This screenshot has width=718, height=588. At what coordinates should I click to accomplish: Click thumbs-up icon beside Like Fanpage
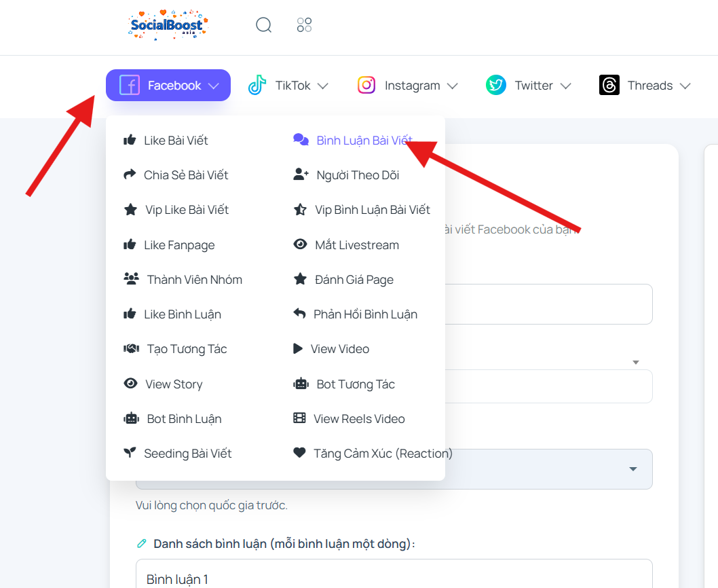pos(130,244)
